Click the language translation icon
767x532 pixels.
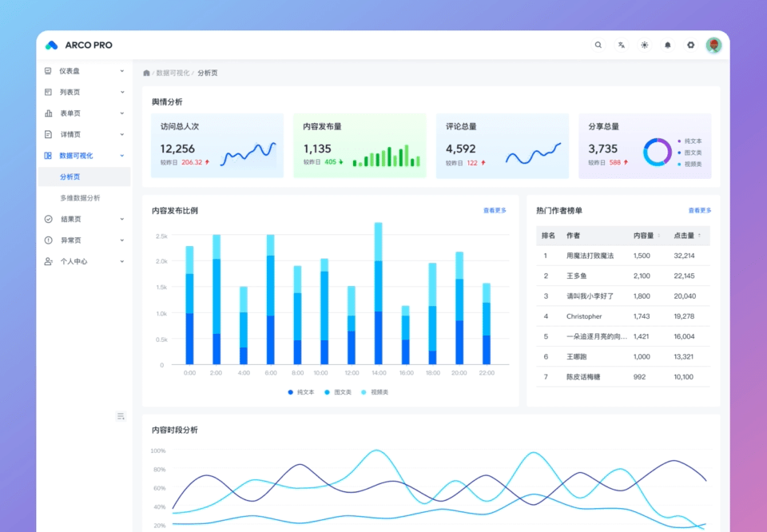click(x=622, y=45)
